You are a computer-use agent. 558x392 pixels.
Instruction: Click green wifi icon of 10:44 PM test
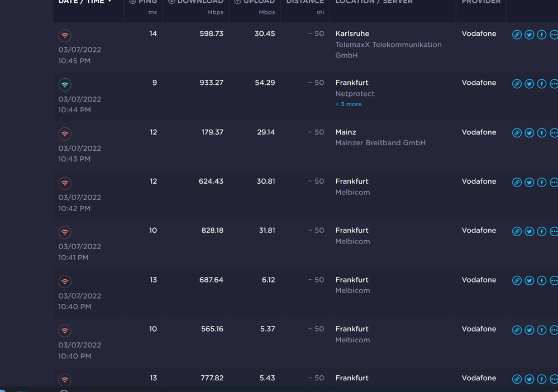tap(65, 85)
